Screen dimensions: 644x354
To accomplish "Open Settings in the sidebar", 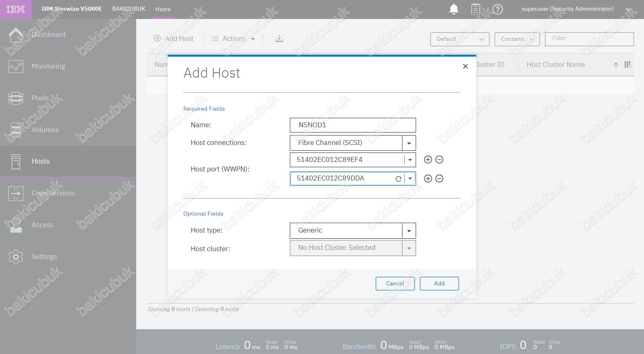I will pyautogui.click(x=68, y=257).
